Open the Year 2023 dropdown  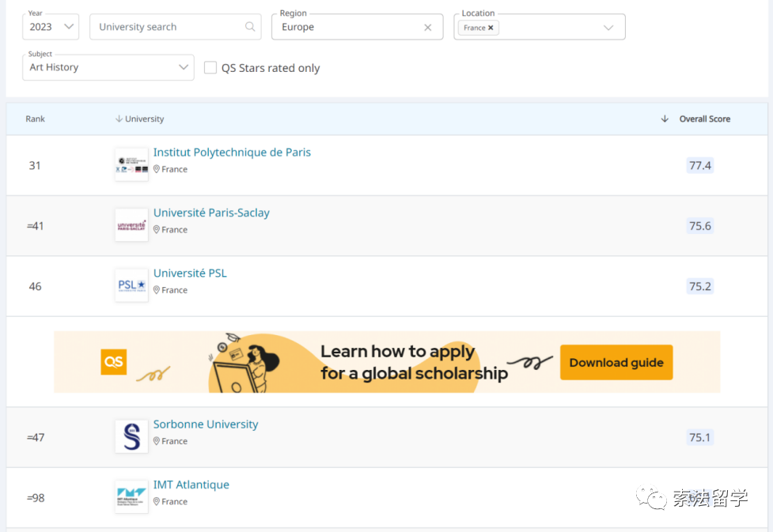(51, 27)
